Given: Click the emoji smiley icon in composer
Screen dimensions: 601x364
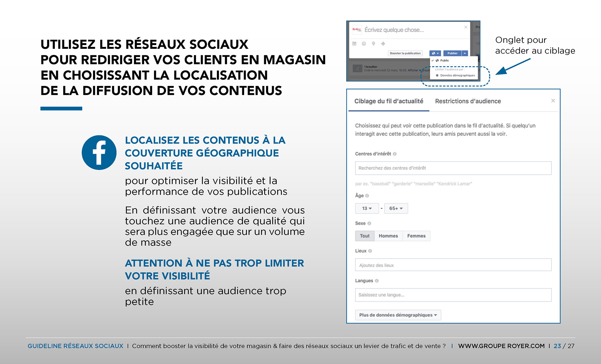Looking at the screenshot, I should coord(364,44).
